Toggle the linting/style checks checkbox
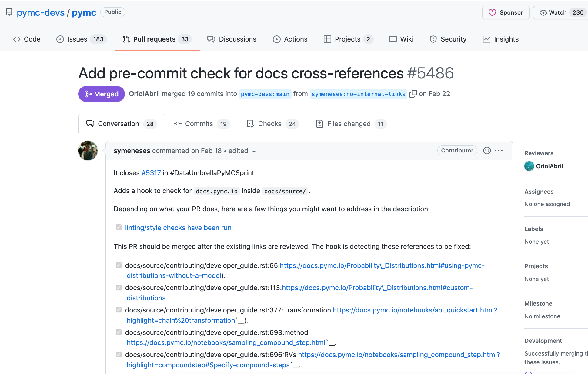Image resolution: width=588 pixels, height=374 pixels. (x=119, y=227)
